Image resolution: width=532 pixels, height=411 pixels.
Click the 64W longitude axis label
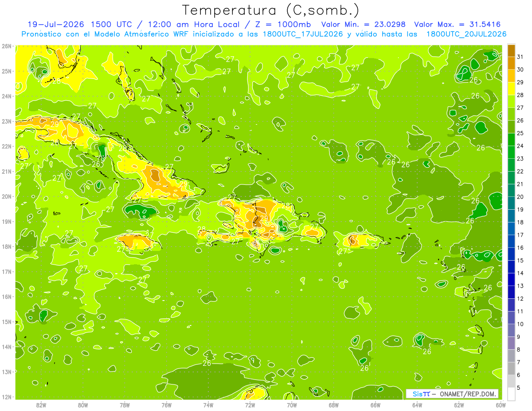coord(417,405)
